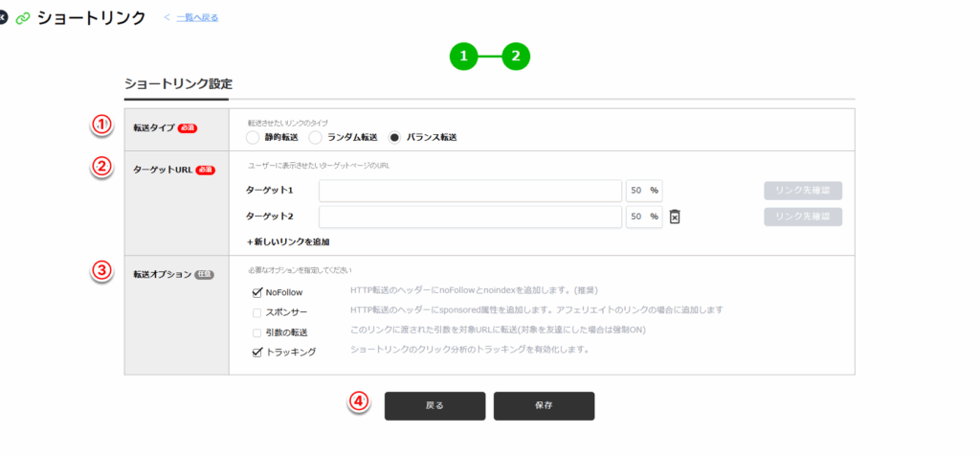Enable the 引数の転送 checkbox
This screenshot has width=980, height=457.
(x=256, y=331)
